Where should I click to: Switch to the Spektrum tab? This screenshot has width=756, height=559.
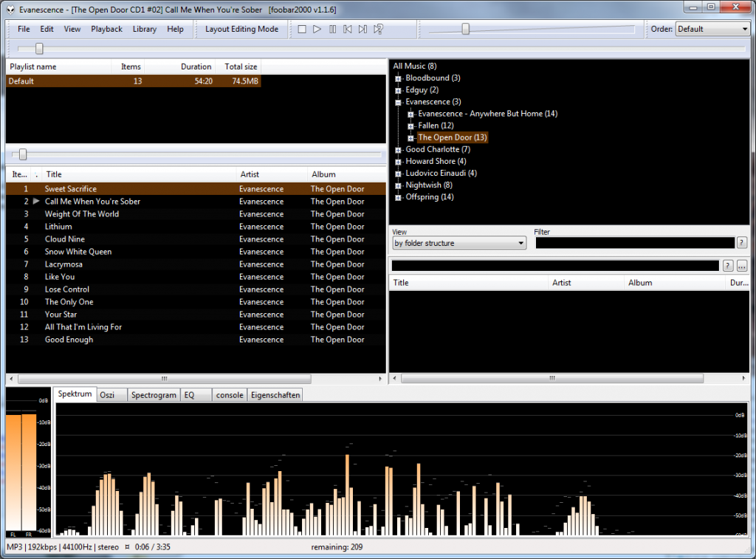75,394
